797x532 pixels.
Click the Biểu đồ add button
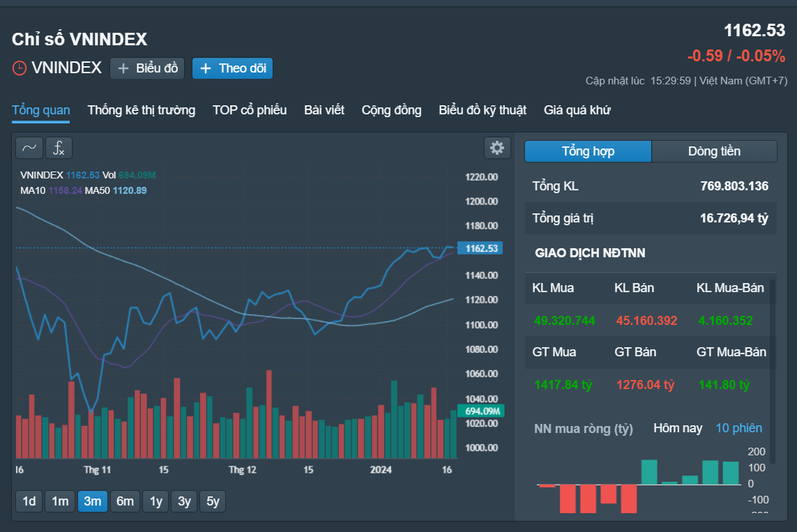(x=147, y=68)
